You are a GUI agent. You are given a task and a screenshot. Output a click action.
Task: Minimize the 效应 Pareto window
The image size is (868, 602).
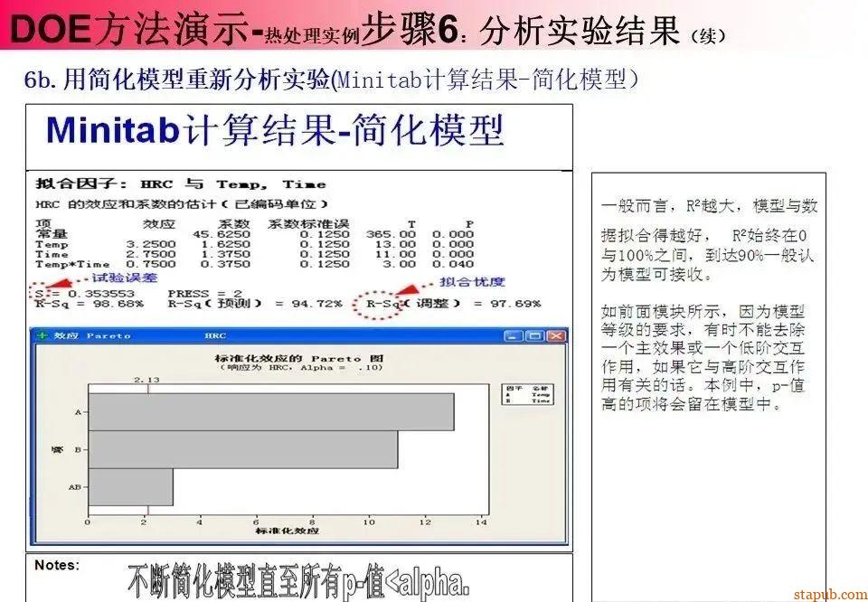click(514, 336)
